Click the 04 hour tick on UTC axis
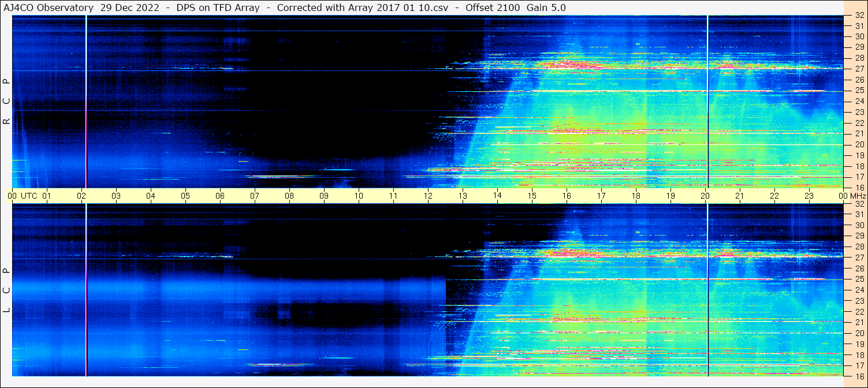868x388 pixels. 151,196
